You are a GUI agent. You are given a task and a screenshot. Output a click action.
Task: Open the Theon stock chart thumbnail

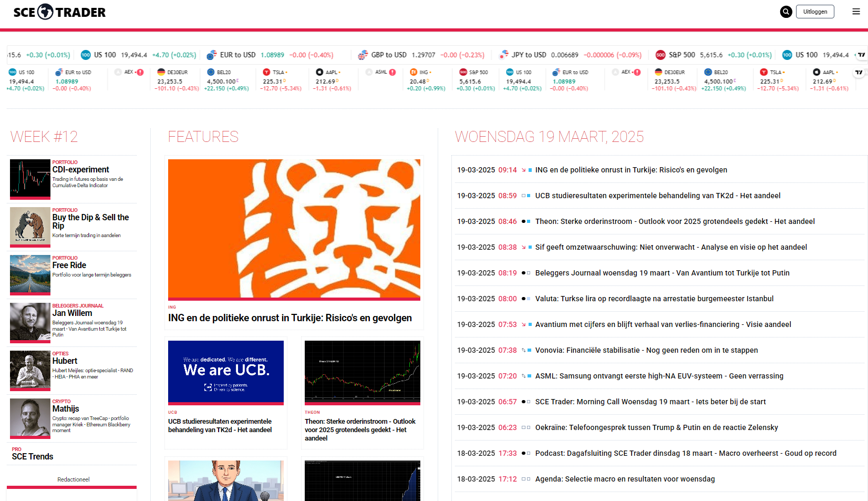pyautogui.click(x=363, y=372)
